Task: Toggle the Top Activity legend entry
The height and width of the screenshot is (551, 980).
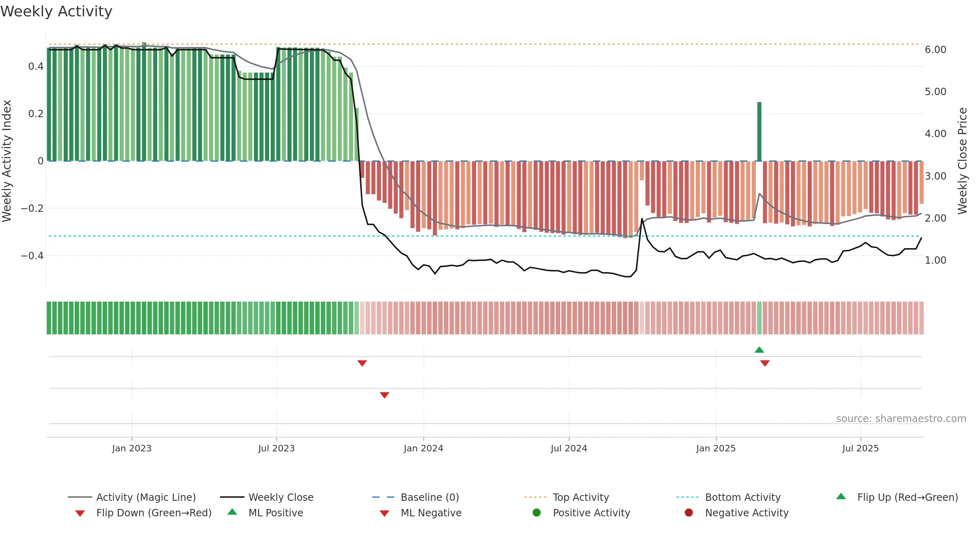Action: coord(566,497)
